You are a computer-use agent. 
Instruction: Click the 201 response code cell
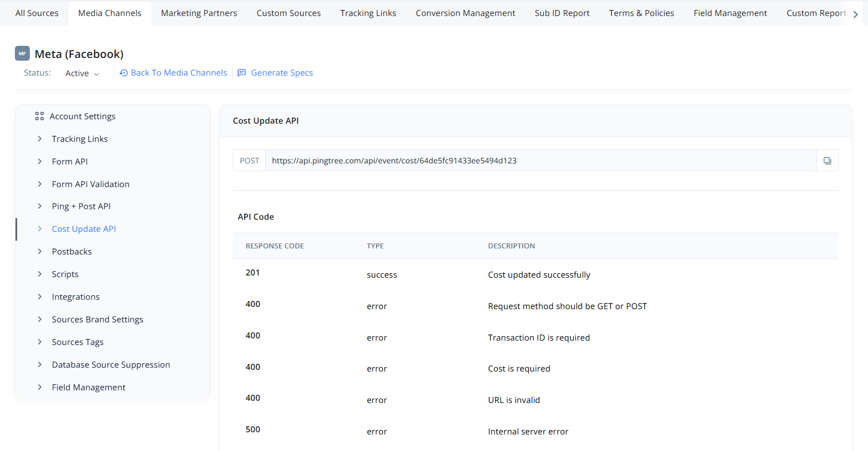click(252, 273)
